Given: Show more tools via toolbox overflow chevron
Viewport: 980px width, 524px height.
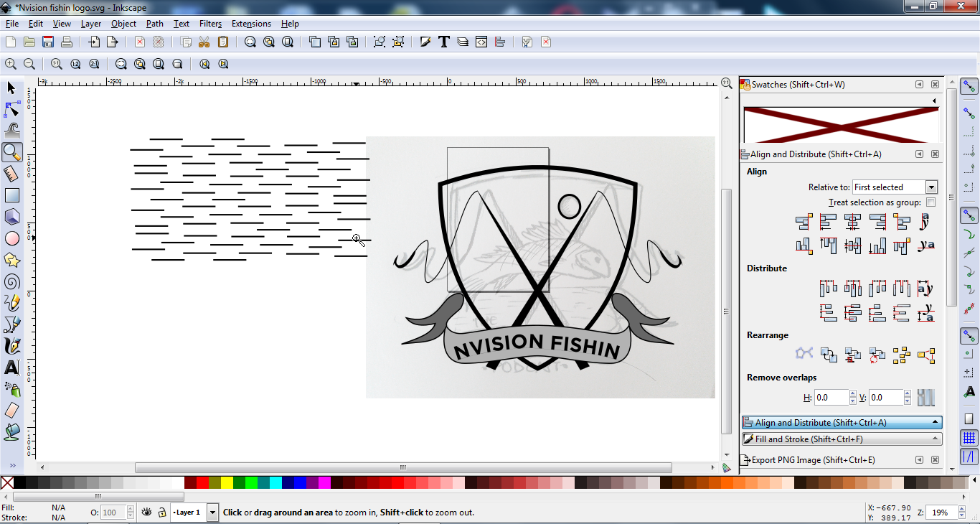Looking at the screenshot, I should (x=11, y=465).
